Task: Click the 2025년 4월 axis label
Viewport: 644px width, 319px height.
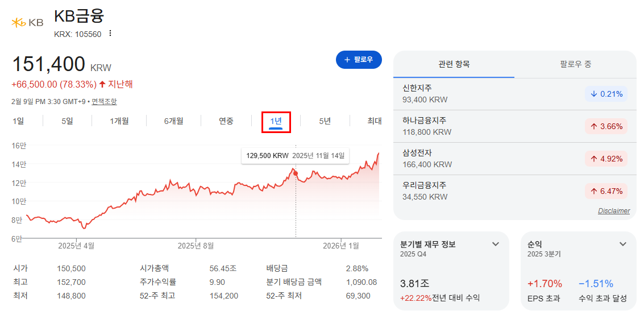Action: [76, 246]
